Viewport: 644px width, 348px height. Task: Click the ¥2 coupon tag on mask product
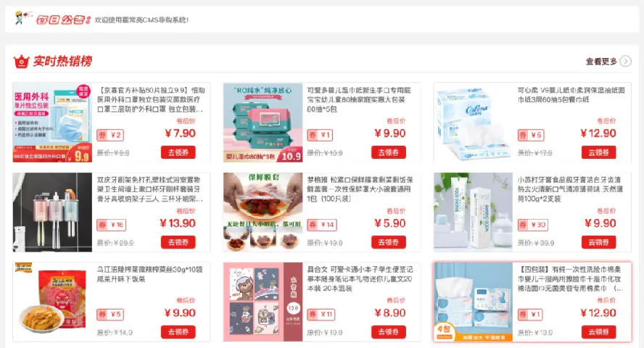tap(110, 135)
